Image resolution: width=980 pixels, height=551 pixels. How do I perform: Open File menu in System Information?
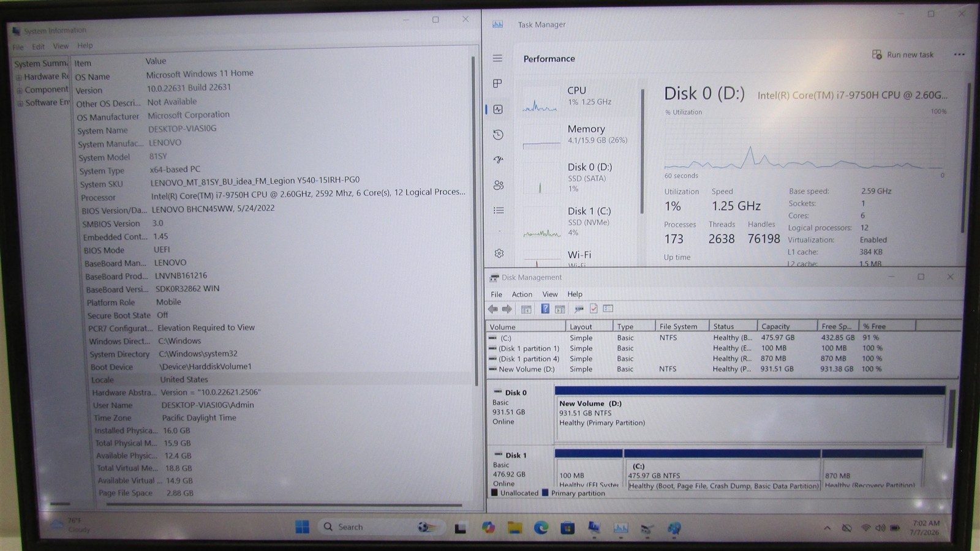[x=18, y=47]
